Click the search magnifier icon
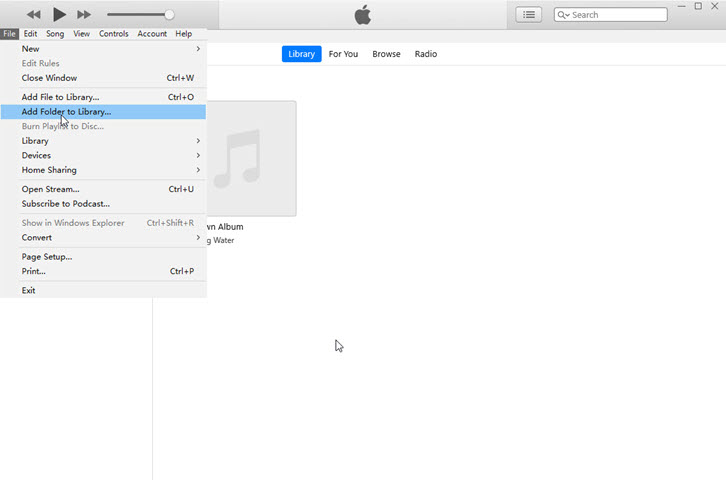This screenshot has height=480, width=726. click(x=563, y=15)
